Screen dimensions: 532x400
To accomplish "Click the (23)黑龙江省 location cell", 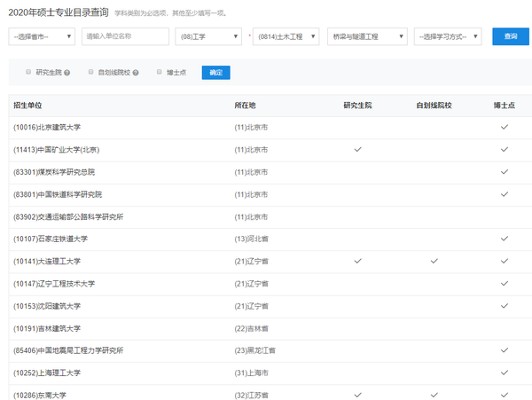I will tap(254, 350).
